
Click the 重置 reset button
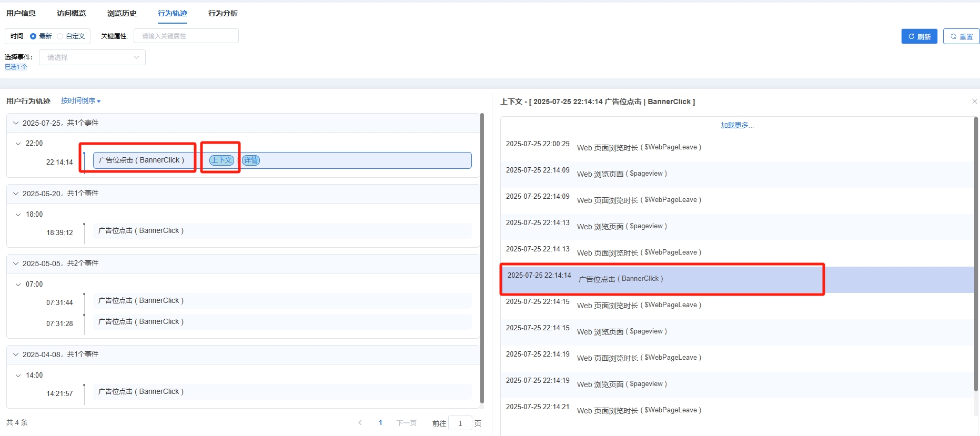click(x=961, y=37)
